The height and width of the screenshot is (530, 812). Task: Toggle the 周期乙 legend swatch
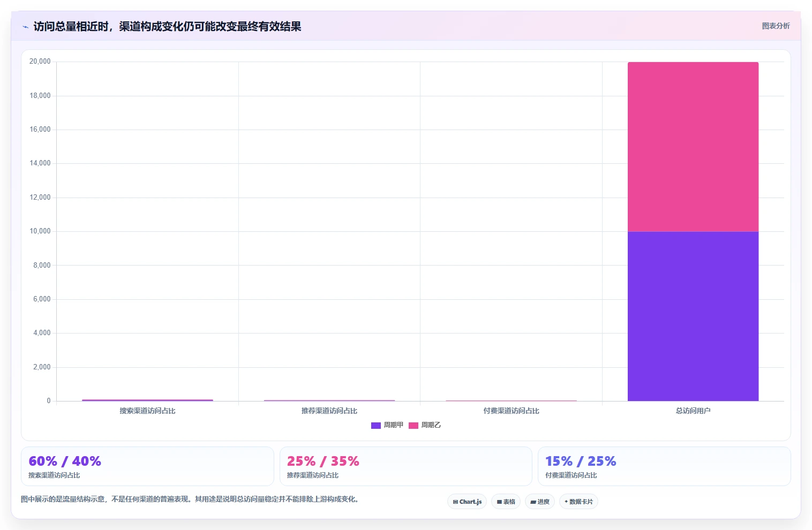pyautogui.click(x=413, y=426)
